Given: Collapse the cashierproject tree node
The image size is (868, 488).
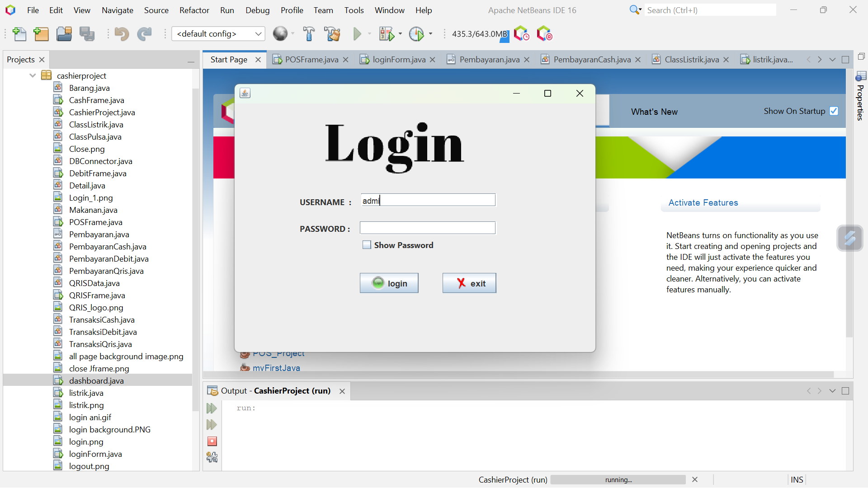Looking at the screenshot, I should [33, 75].
